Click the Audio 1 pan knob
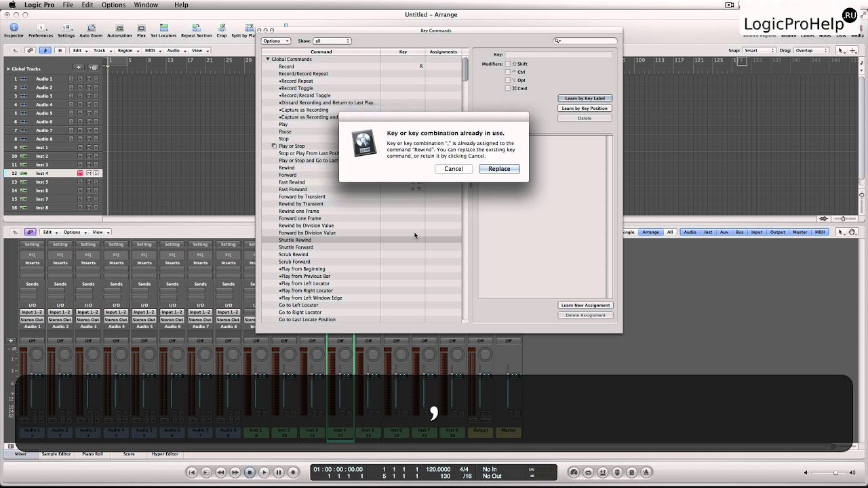This screenshot has width=868, height=488. tap(37, 355)
